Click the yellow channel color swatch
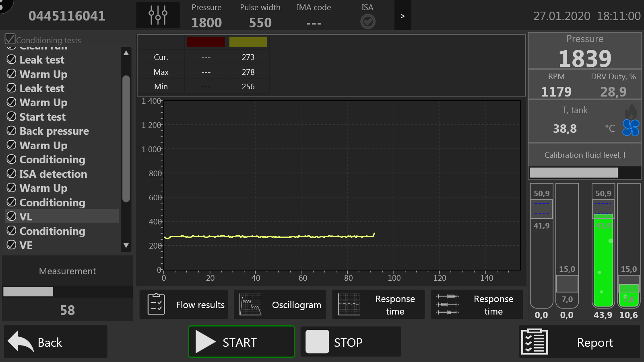Viewport: 644px width, 362px height. (x=248, y=42)
